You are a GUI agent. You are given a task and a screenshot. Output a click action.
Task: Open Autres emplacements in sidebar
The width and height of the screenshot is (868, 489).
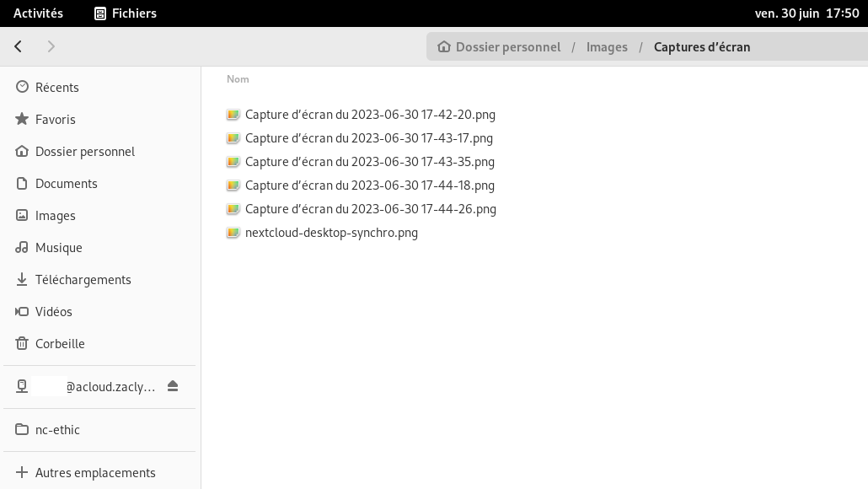click(x=95, y=473)
